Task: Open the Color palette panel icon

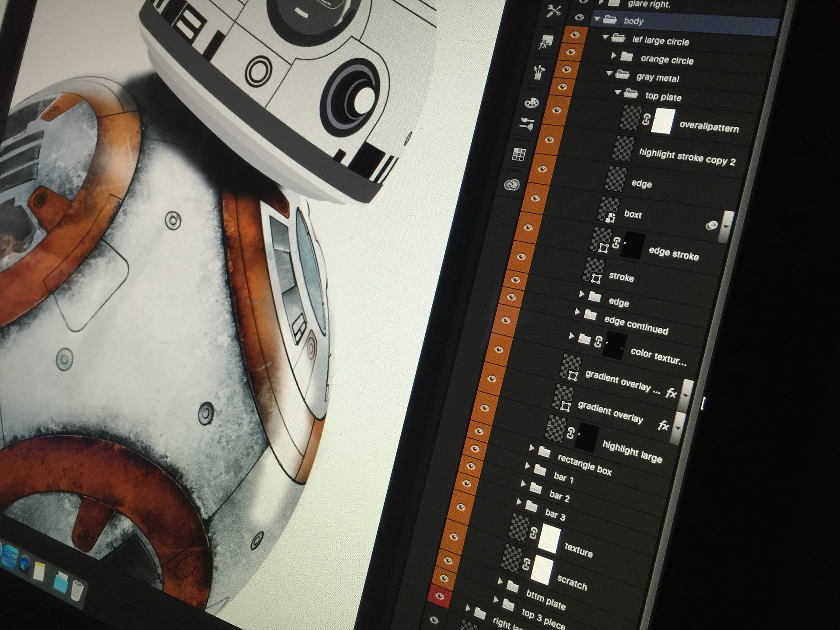Action: (x=532, y=103)
